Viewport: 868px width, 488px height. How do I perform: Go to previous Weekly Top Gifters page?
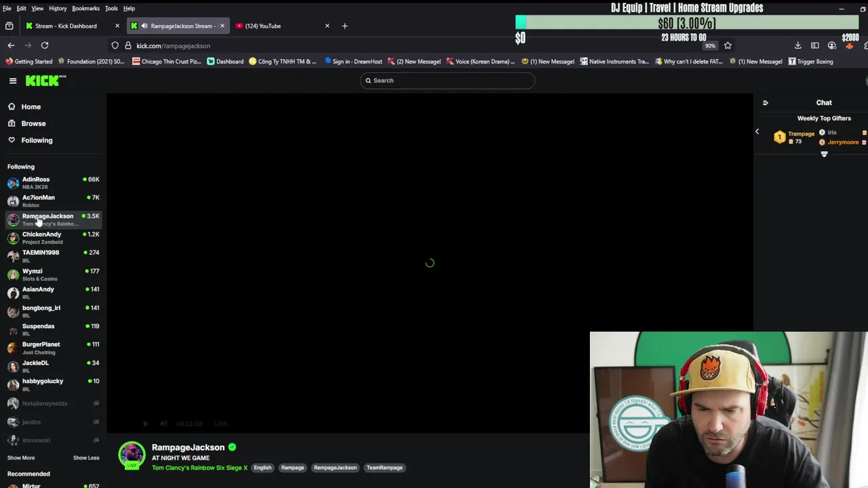pyautogui.click(x=757, y=131)
